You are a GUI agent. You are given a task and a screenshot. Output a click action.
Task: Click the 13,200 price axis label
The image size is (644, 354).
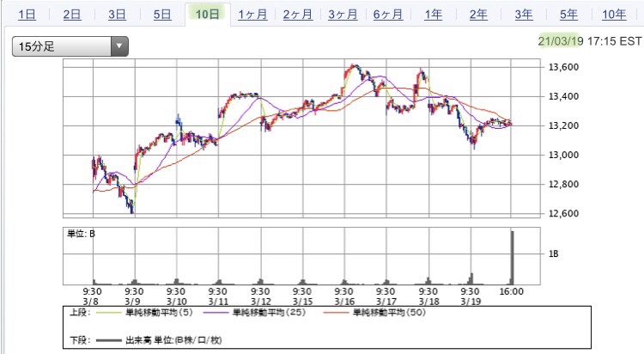[x=563, y=125]
